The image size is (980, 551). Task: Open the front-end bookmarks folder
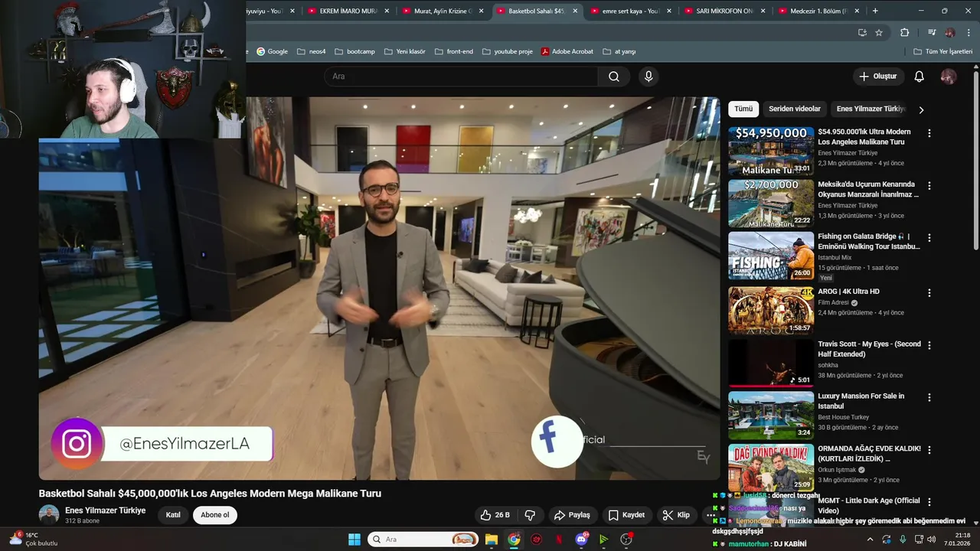(453, 51)
